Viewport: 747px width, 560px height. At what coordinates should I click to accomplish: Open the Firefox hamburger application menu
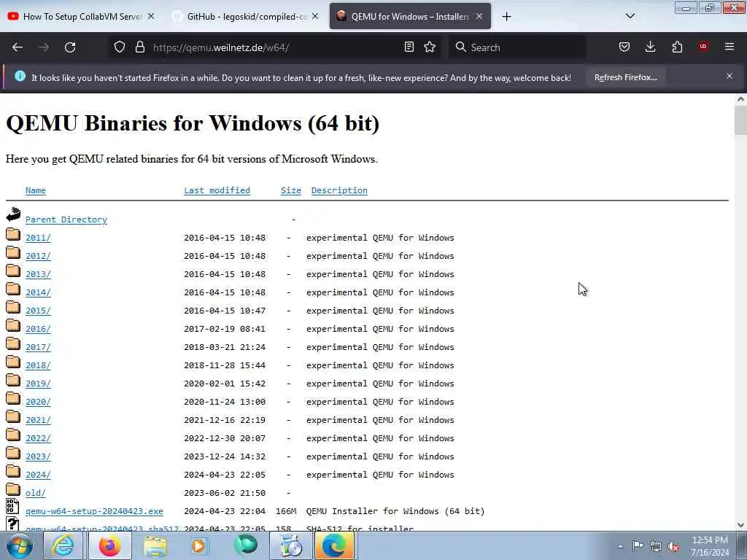coord(729,47)
